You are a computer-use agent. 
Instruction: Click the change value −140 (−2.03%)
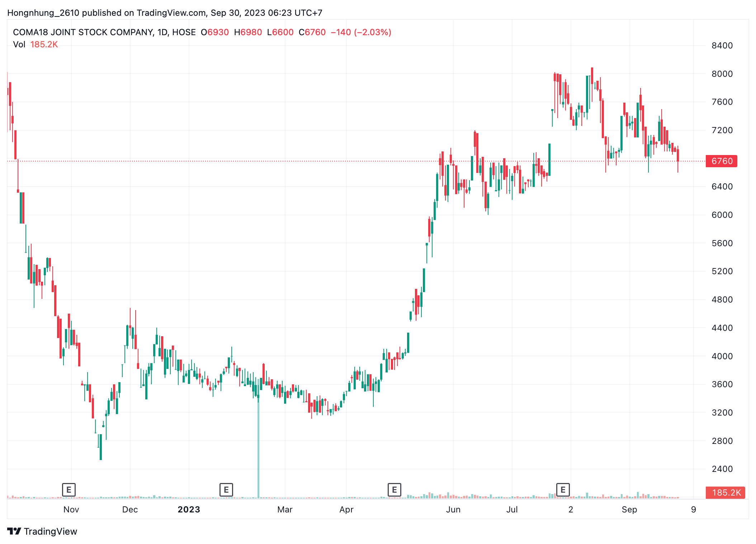coord(361,32)
